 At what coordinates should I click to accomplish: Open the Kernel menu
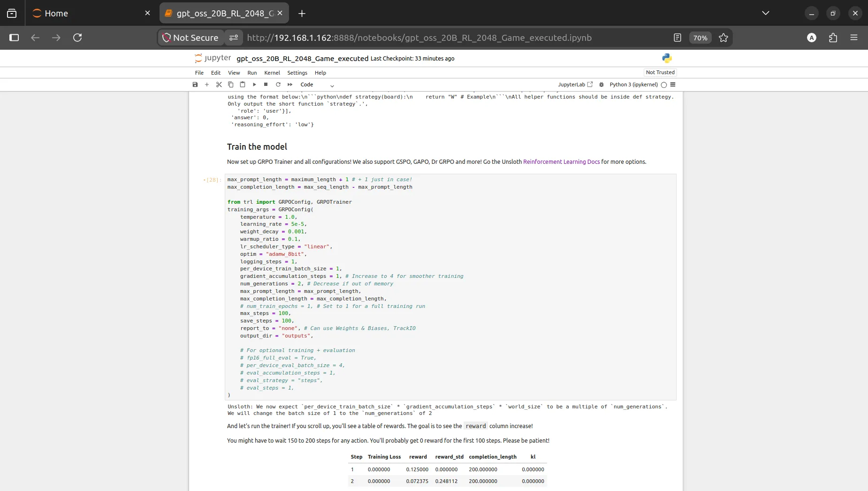click(x=272, y=73)
